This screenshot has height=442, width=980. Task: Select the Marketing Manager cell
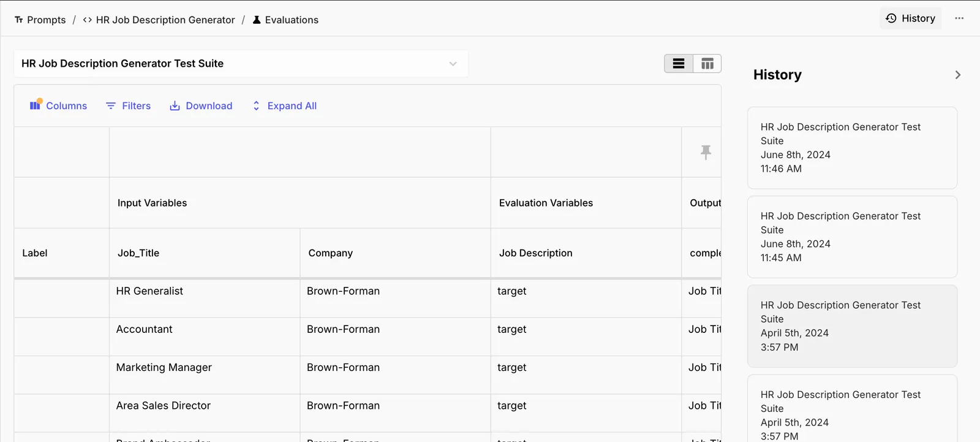(205, 375)
